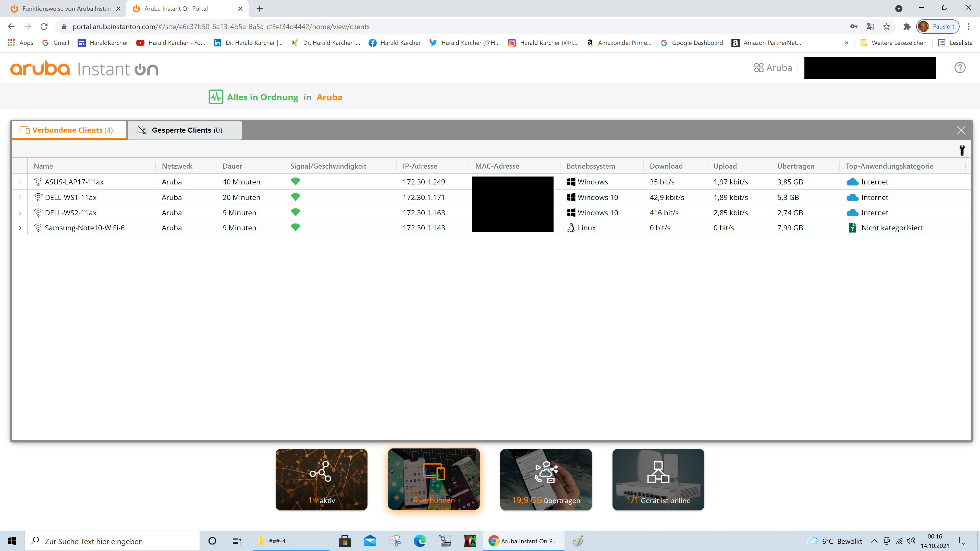
Task: Sort the table by the Download column header
Action: click(666, 166)
